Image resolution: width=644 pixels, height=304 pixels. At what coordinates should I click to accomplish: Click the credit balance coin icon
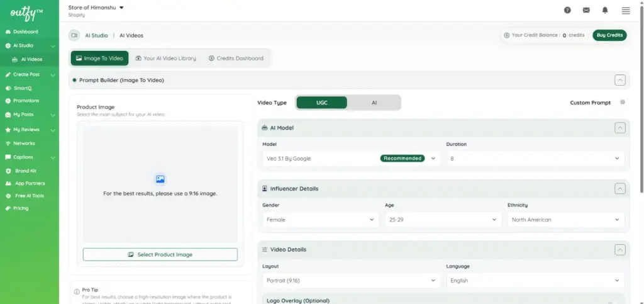pos(506,35)
